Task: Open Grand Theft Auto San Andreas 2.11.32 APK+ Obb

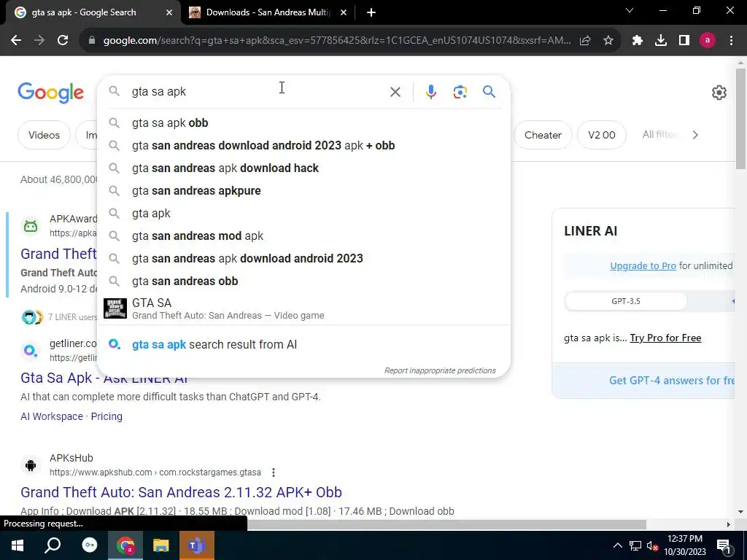Action: [x=181, y=492]
